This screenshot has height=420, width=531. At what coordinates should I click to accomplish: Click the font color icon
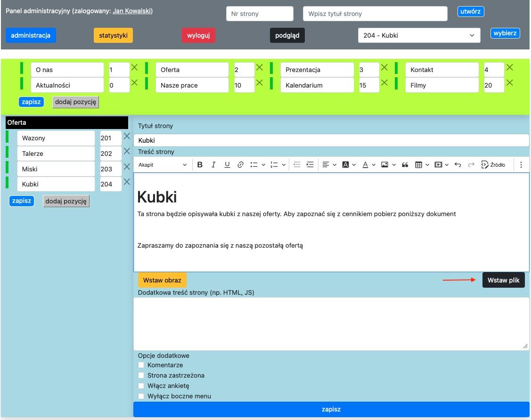point(365,165)
